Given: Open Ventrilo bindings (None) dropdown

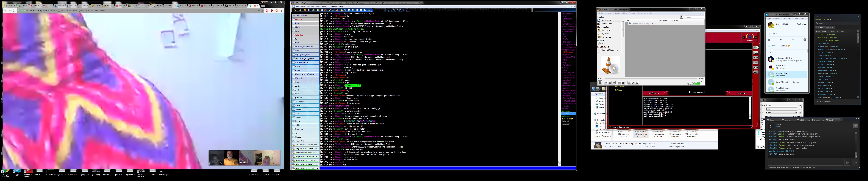Looking at the screenshot, I should pos(782,113).
